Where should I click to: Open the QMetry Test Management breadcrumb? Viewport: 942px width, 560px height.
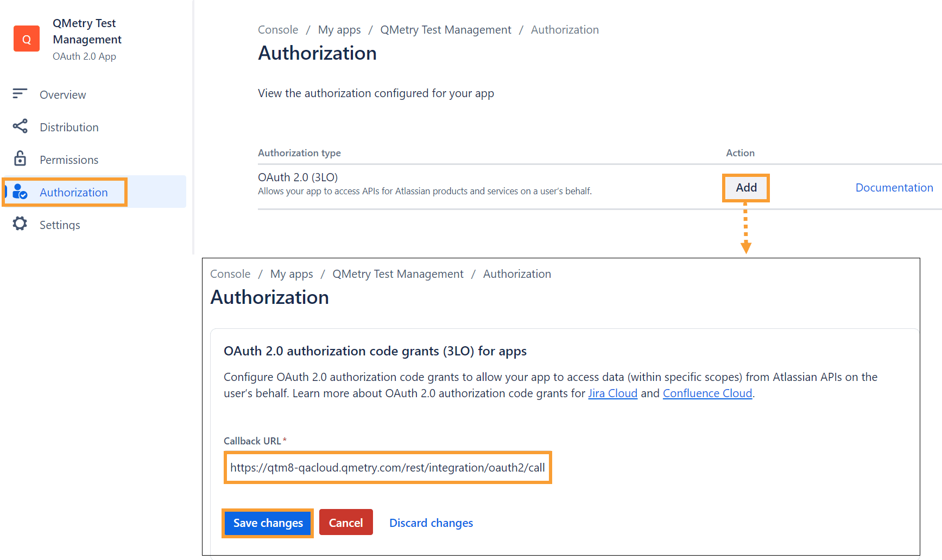[x=445, y=29]
